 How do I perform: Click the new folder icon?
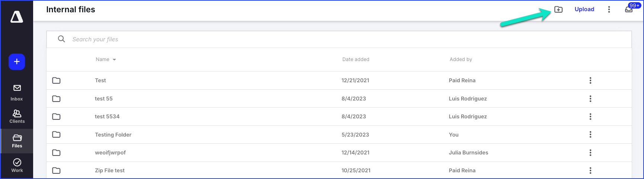point(558,9)
